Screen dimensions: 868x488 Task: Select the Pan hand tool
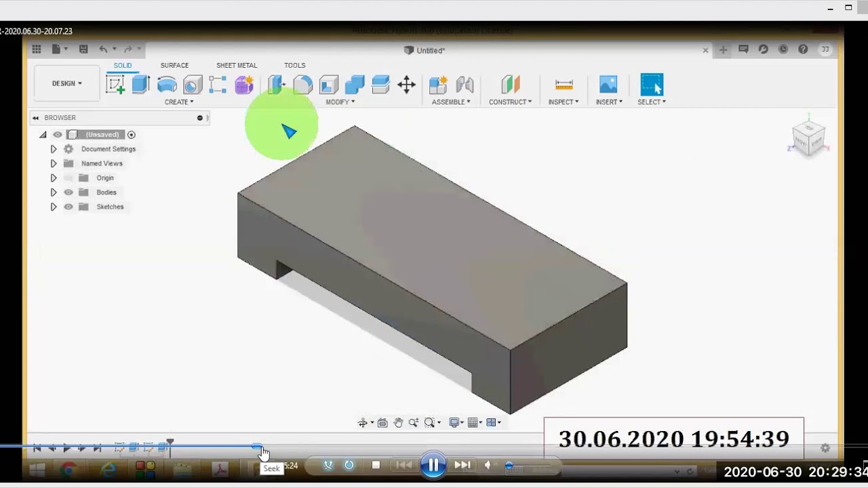click(x=398, y=422)
